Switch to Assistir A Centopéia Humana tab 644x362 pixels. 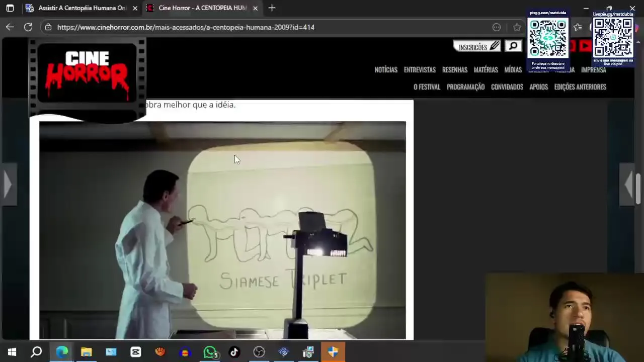pyautogui.click(x=80, y=8)
